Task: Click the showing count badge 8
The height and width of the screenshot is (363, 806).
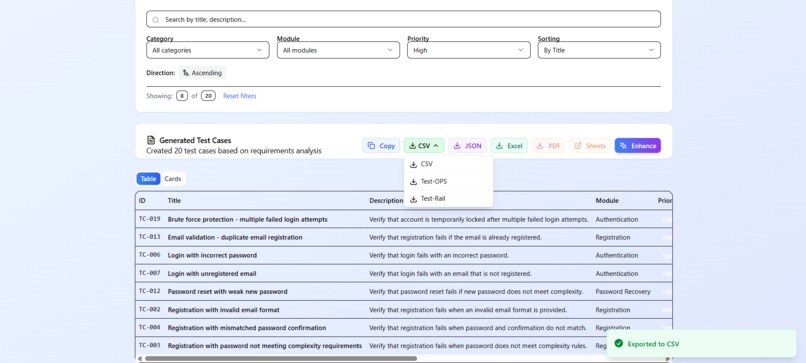Action: (x=182, y=96)
